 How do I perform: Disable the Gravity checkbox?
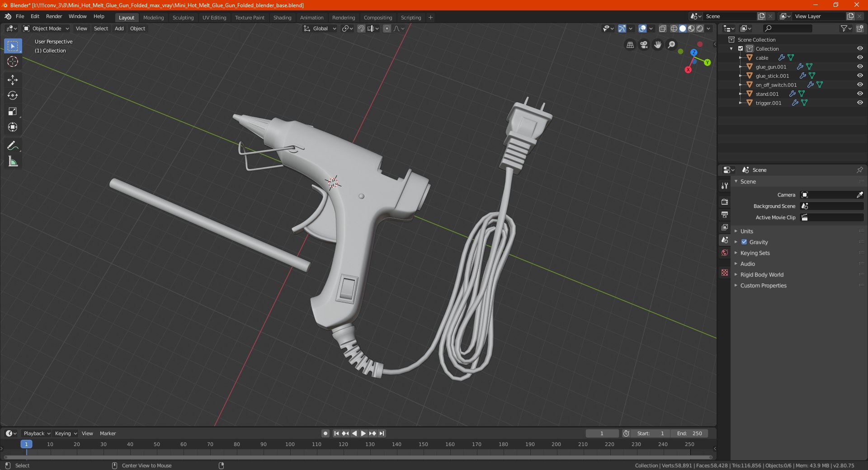click(x=744, y=242)
